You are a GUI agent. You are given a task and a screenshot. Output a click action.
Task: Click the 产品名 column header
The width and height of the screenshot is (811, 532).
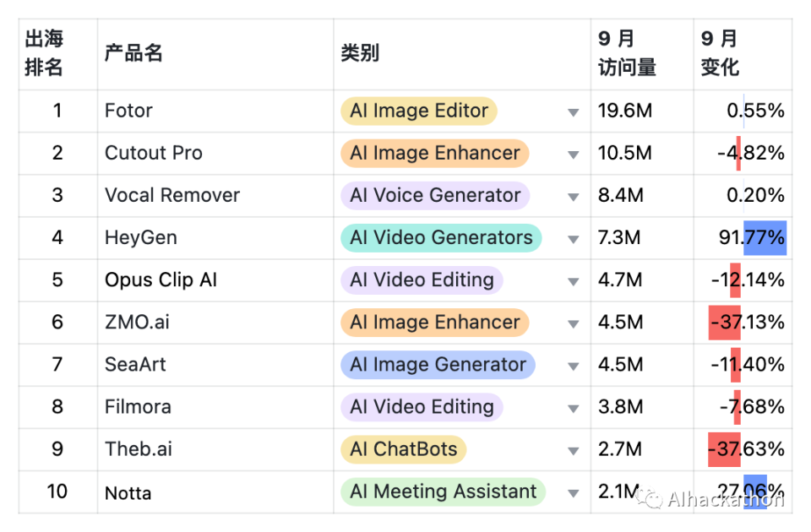click(133, 53)
